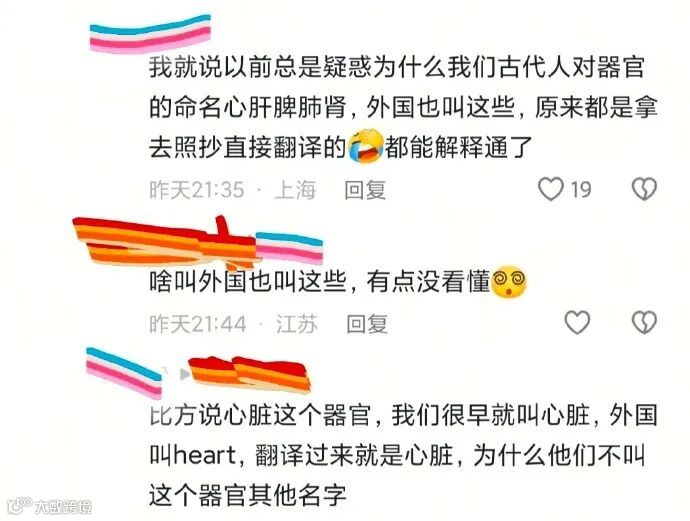Viewport: 690px width, 521px height.
Task: Tap the crying-laughing emoji in the first comment
Action: [366, 147]
